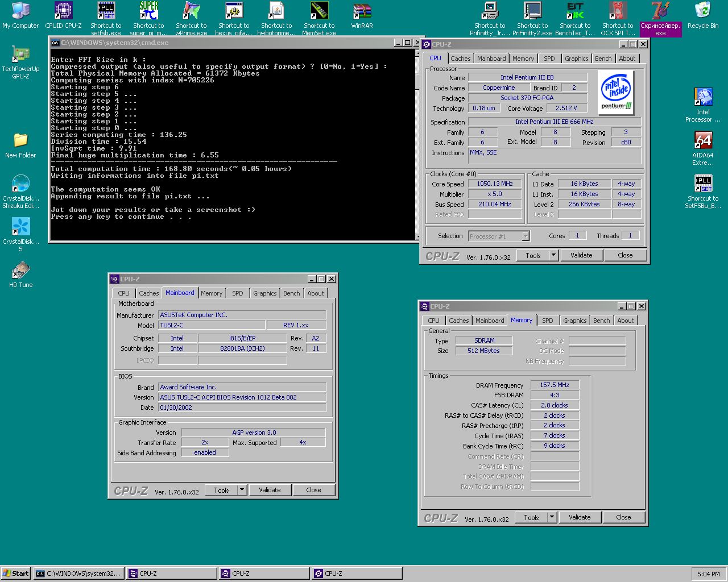Screen dimensions: 728x582
Task: Click Close in Mainboard CPU-Z window
Action: click(313, 490)
